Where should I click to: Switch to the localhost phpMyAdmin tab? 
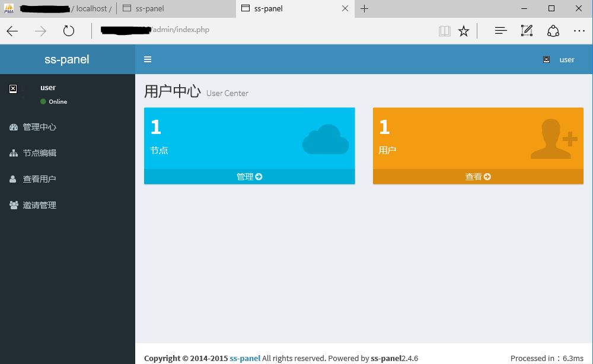pyautogui.click(x=58, y=8)
